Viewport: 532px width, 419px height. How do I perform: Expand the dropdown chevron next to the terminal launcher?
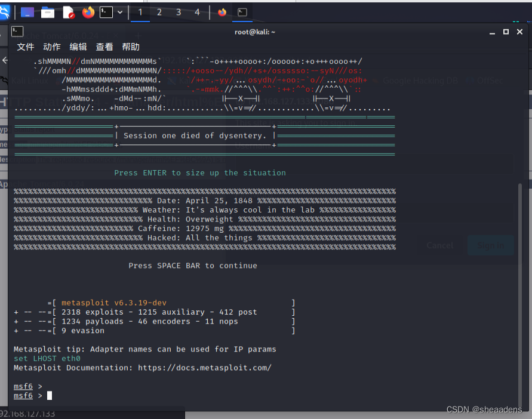click(x=118, y=12)
